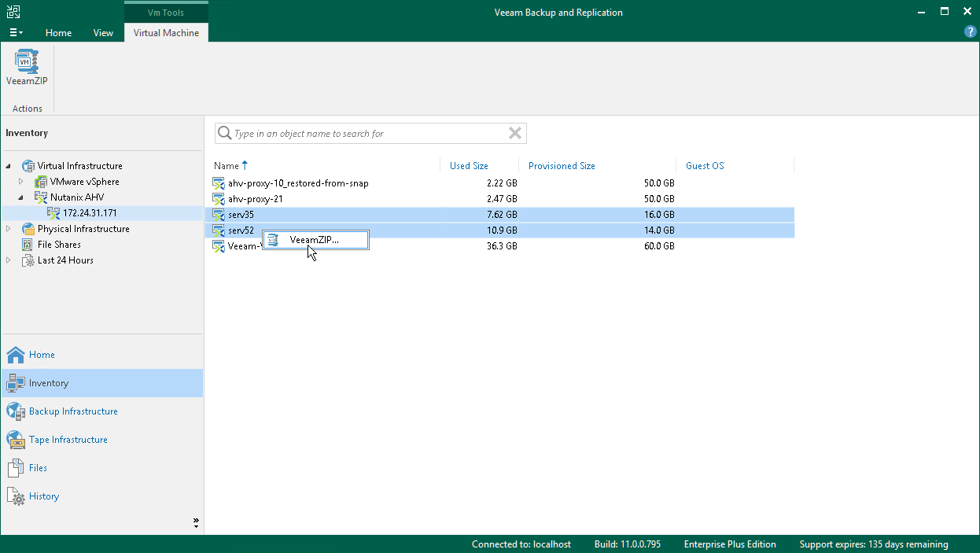Click the VeeamZIP ribbon icon
Viewport: 980px width, 553px height.
click(x=27, y=68)
